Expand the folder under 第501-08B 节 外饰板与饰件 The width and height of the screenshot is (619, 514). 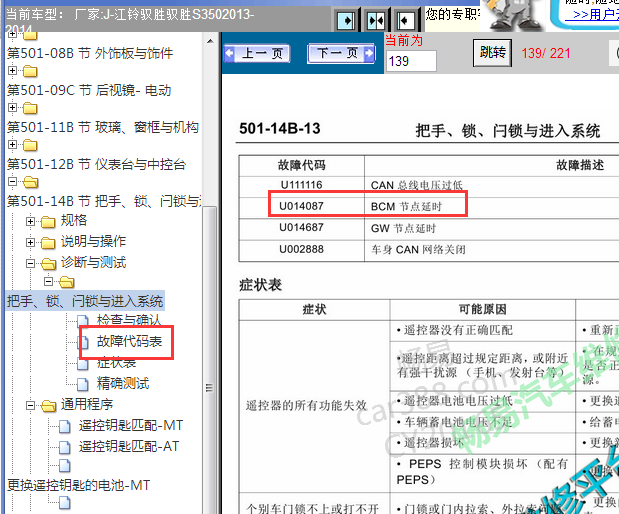[13, 71]
